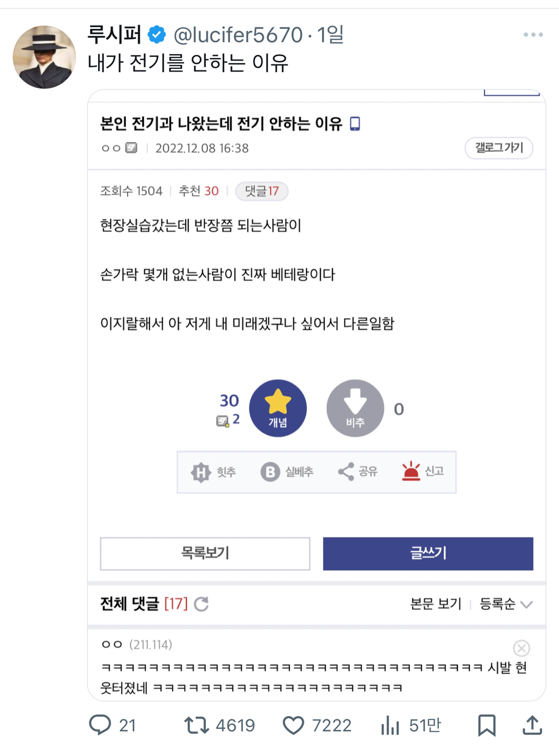Screen dimensions: 559x756
Task: Bookmark this tweet
Action: [x=486, y=725]
